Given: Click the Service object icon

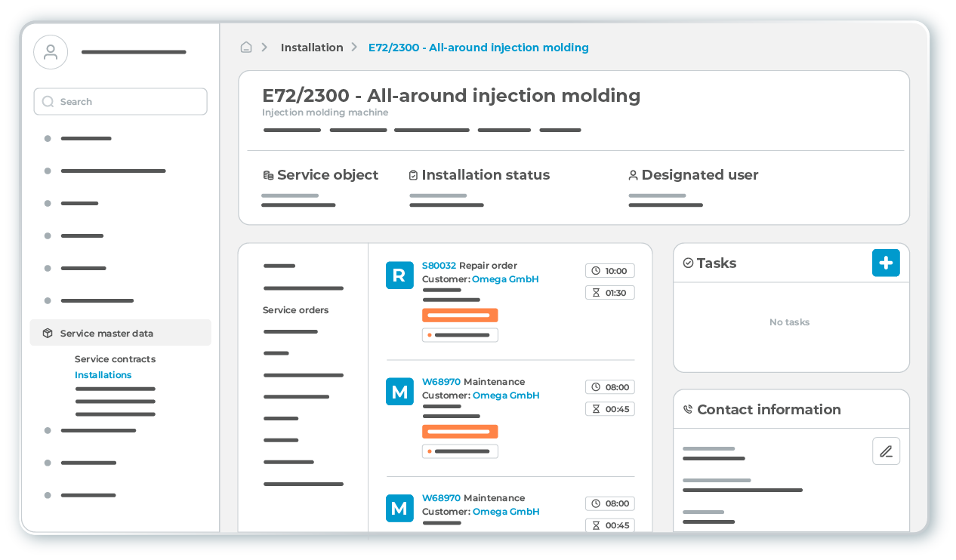Looking at the screenshot, I should 268,175.
